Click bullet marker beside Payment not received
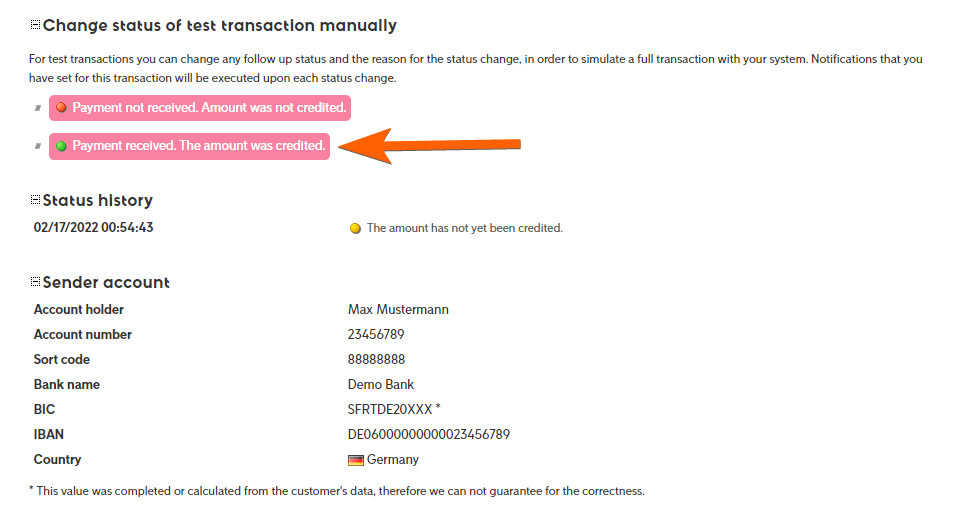This screenshot has width=966, height=517. (38, 108)
